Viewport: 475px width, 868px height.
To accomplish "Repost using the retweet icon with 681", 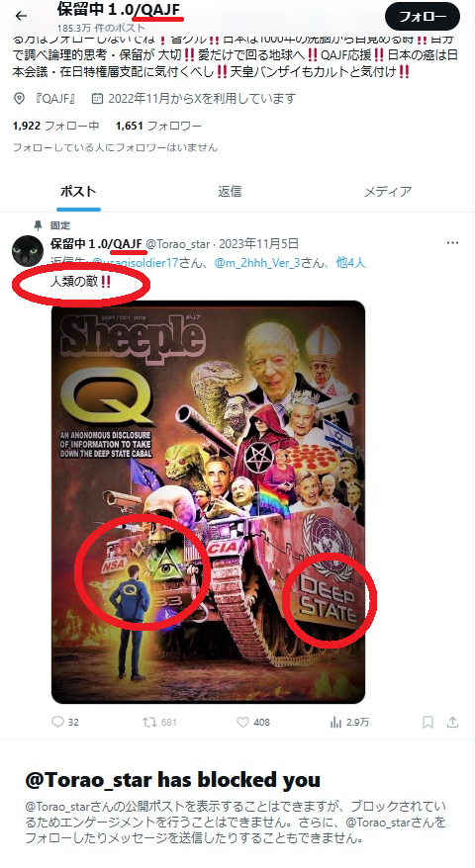I will (149, 722).
